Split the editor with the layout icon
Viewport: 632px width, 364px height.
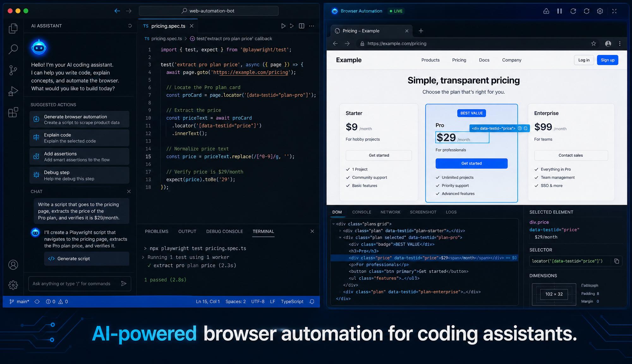[x=301, y=26]
